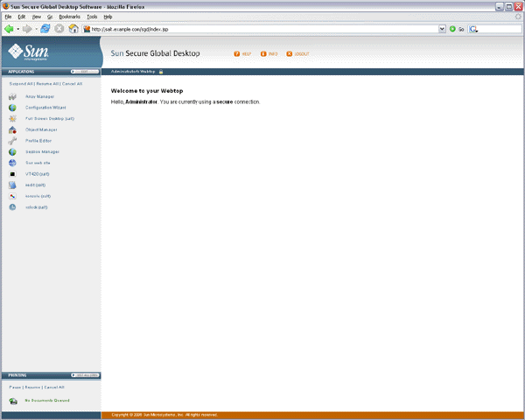Click the xedit application icon

12,185
